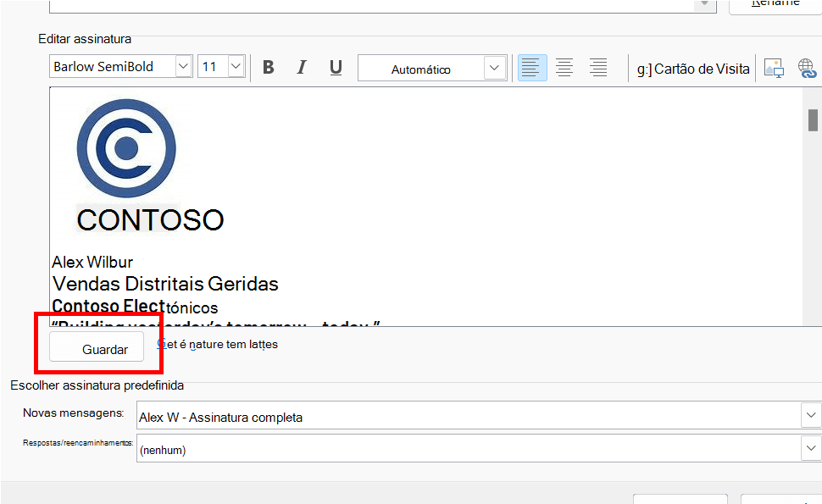Center align the signature text
The width and height of the screenshot is (822, 504).
(x=564, y=68)
